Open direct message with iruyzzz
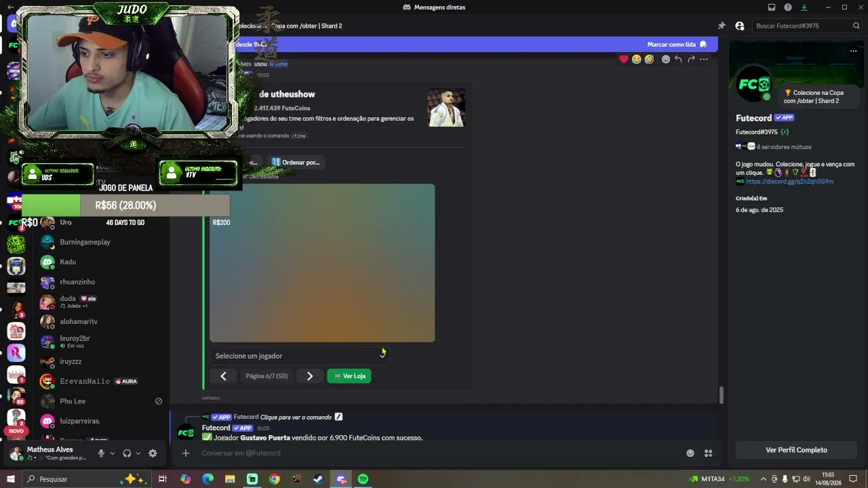868x488 pixels. tap(102, 361)
